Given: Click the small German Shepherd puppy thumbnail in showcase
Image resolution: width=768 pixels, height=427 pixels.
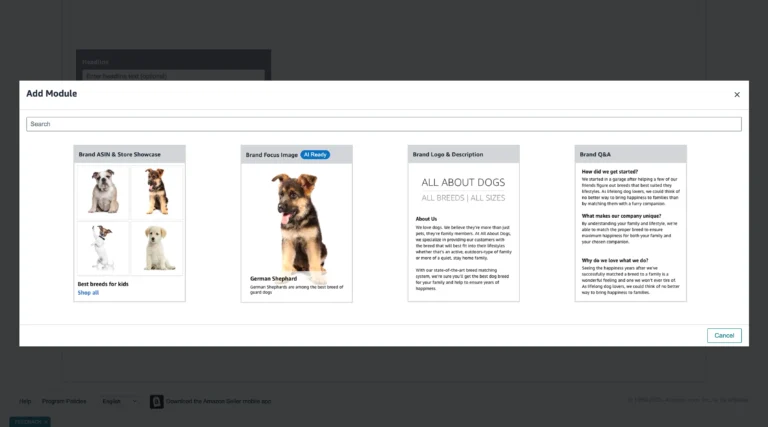Looking at the screenshot, I should 157,192.
